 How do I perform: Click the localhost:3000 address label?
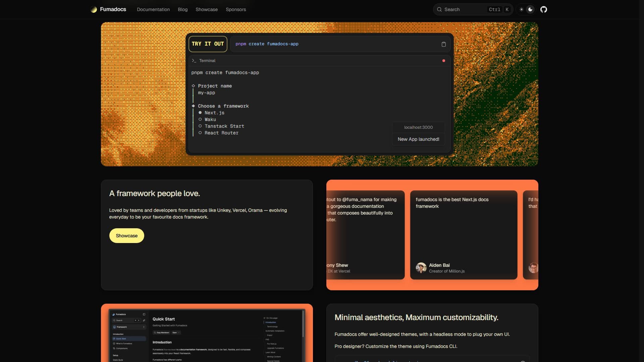tap(418, 127)
